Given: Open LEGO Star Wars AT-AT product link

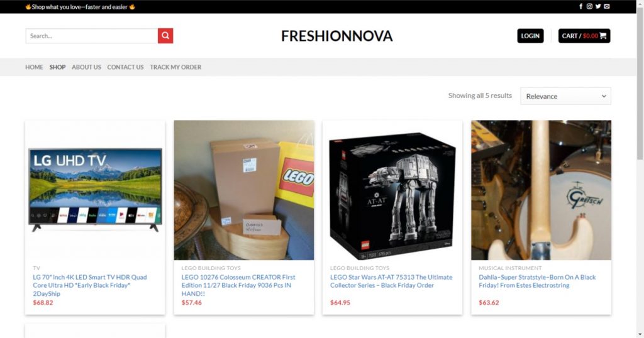Looking at the screenshot, I should point(391,281).
